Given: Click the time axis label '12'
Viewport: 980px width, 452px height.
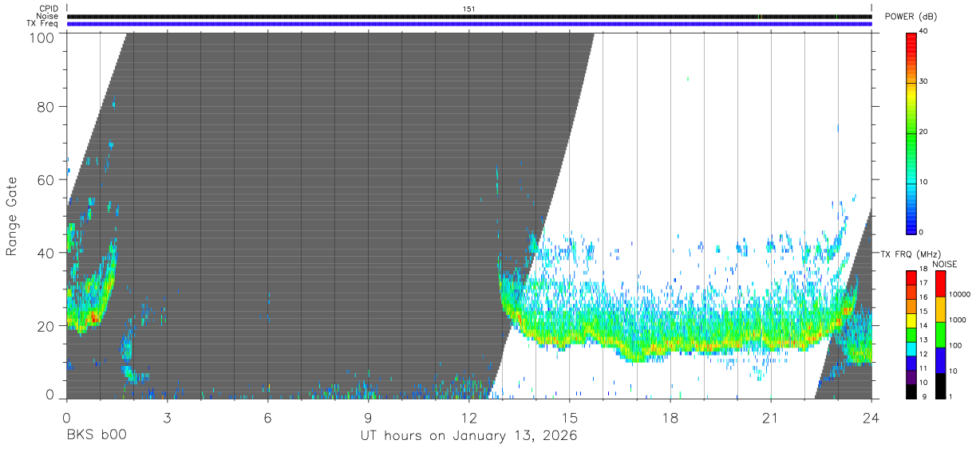Looking at the screenshot, I should pyautogui.click(x=468, y=418).
